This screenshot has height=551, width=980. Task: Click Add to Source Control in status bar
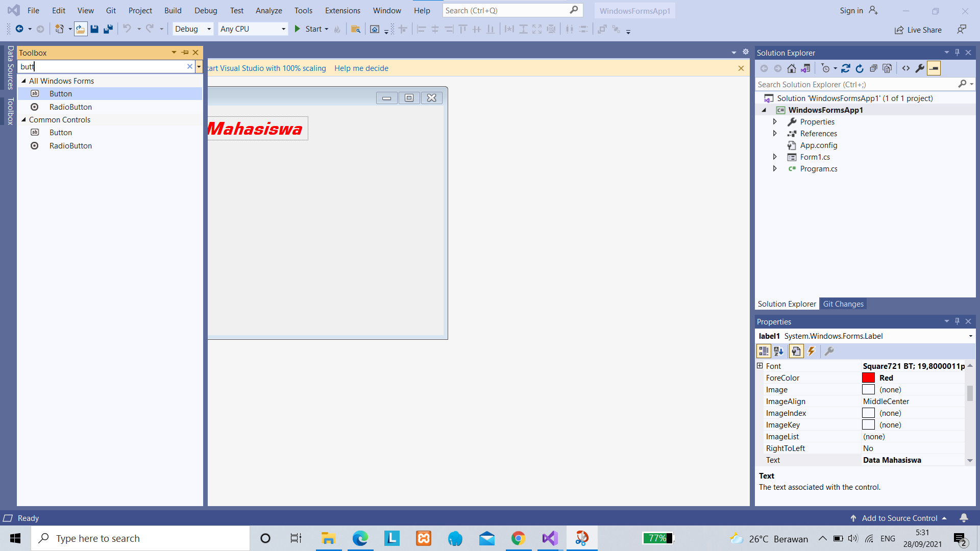900,518
